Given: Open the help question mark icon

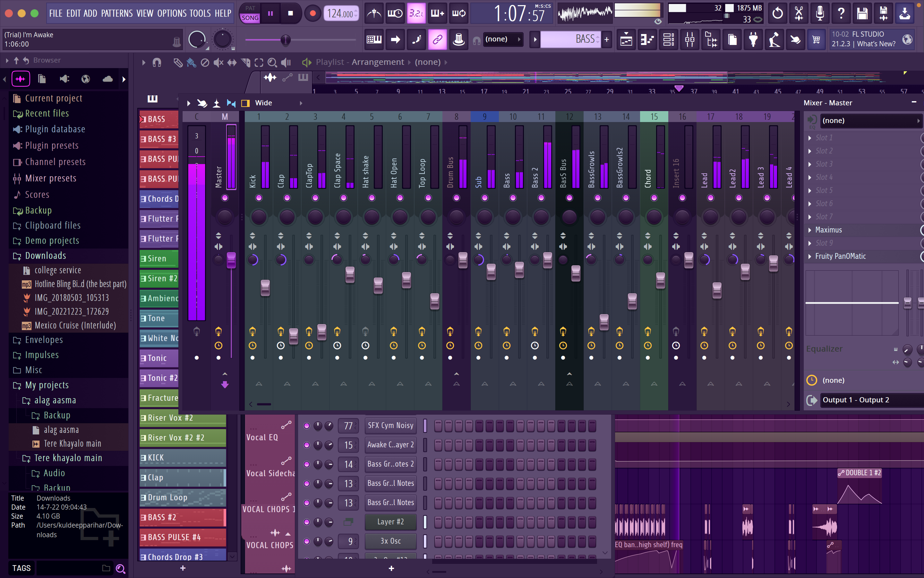Looking at the screenshot, I should (x=841, y=14).
